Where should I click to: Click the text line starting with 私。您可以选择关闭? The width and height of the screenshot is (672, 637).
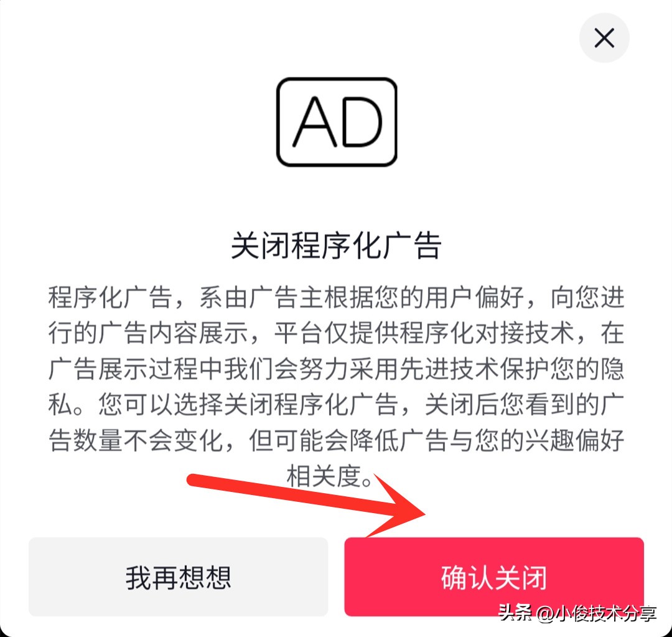337,405
